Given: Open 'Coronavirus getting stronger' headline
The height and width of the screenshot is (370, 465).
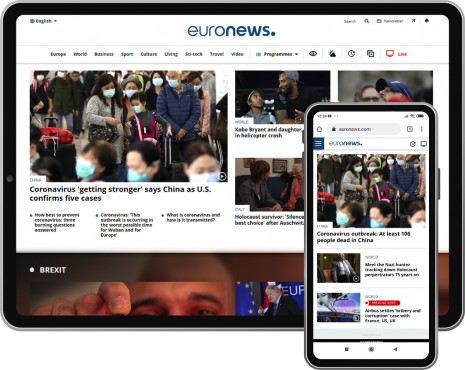Looking at the screenshot, I should [120, 194].
